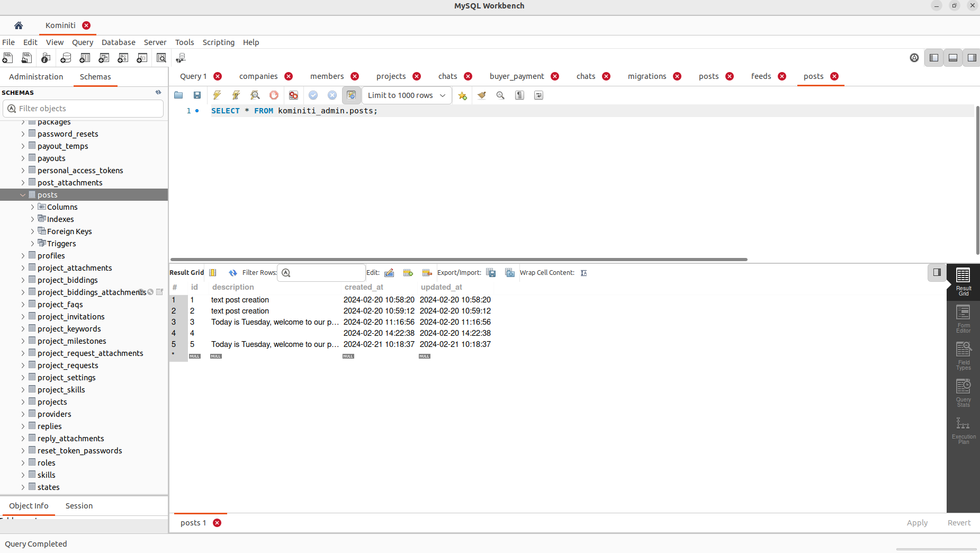Open the Execution Plan panel
The image size is (980, 553).
coord(963,430)
